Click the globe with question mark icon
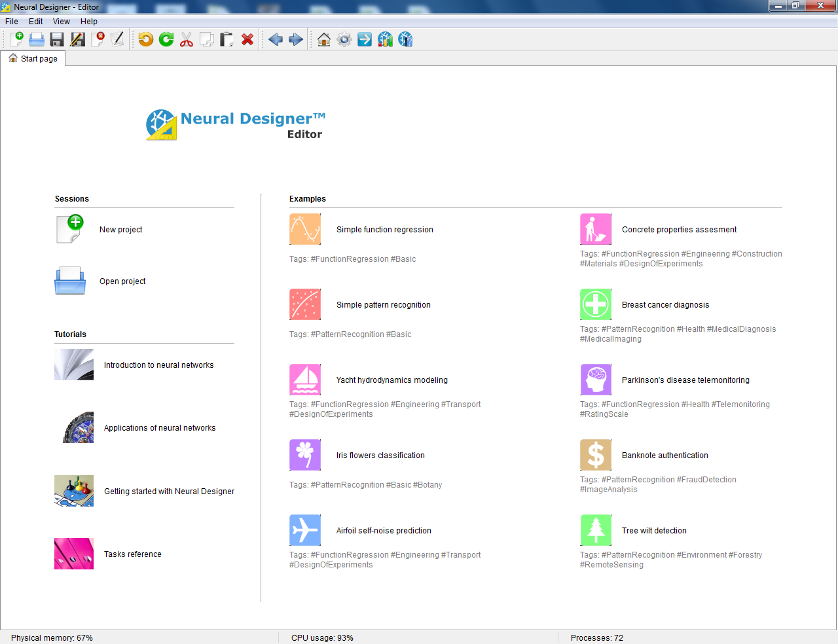This screenshot has width=838, height=644. pyautogui.click(x=405, y=39)
